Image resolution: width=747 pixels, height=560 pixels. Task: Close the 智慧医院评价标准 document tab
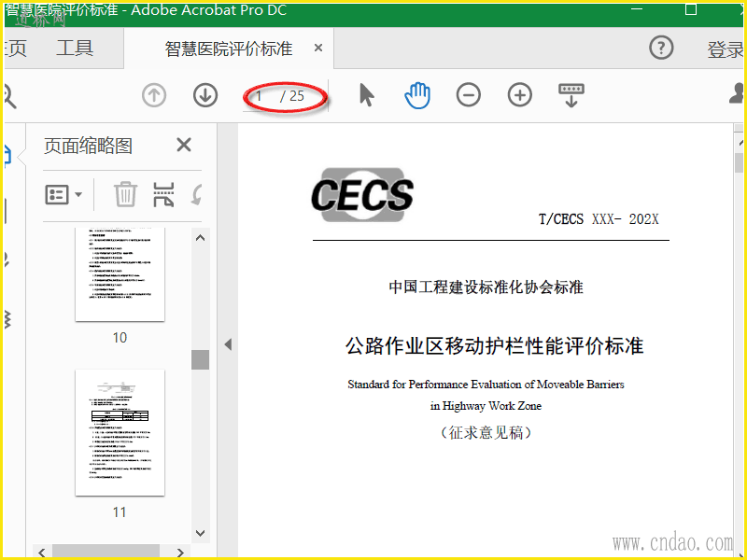pos(318,49)
